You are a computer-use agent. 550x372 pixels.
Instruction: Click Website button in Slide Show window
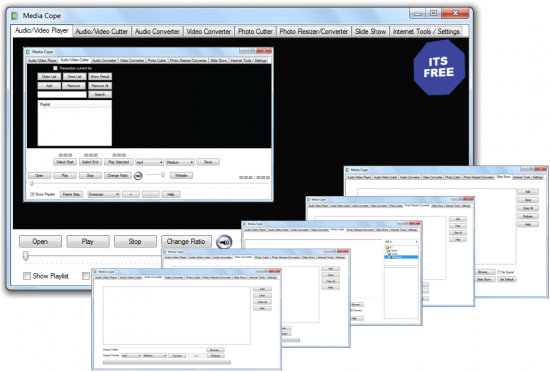pos(528,216)
